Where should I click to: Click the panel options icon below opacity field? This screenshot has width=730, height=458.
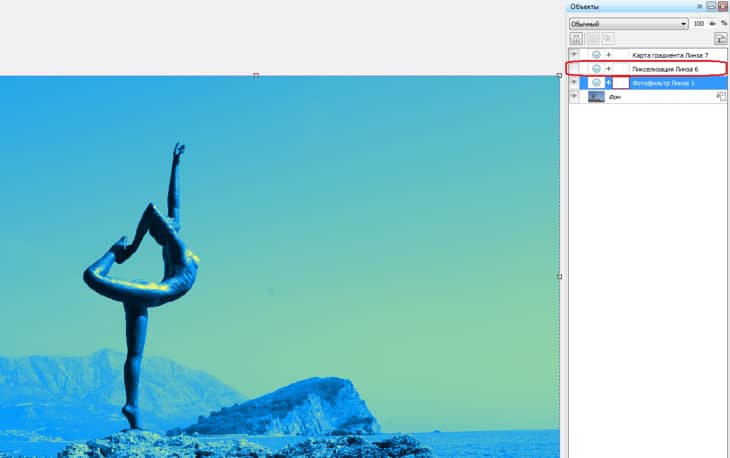tap(720, 38)
